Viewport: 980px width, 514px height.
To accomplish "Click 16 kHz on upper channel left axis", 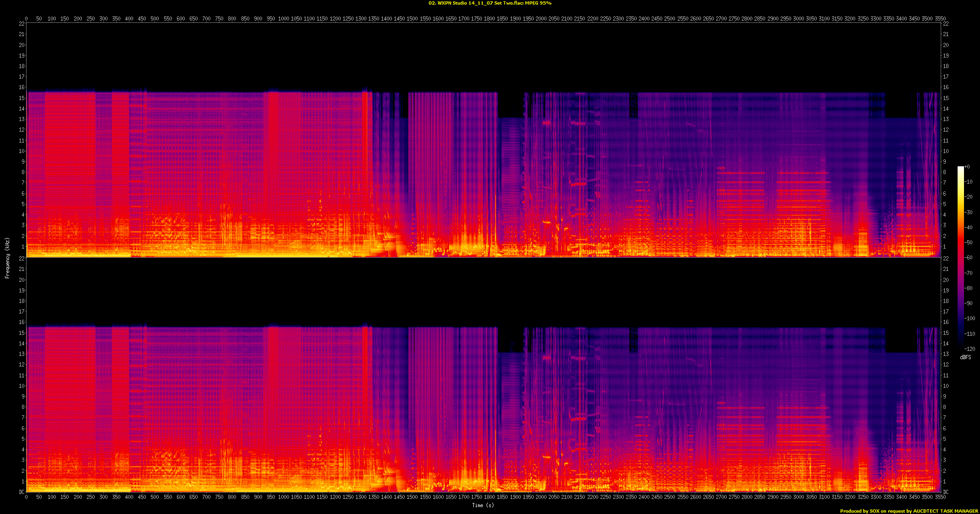I will (x=21, y=87).
